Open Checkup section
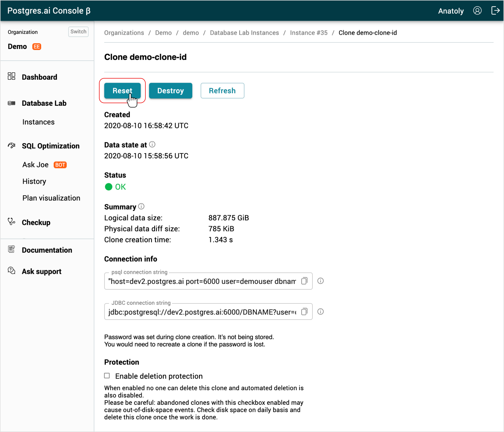 pyautogui.click(x=36, y=223)
